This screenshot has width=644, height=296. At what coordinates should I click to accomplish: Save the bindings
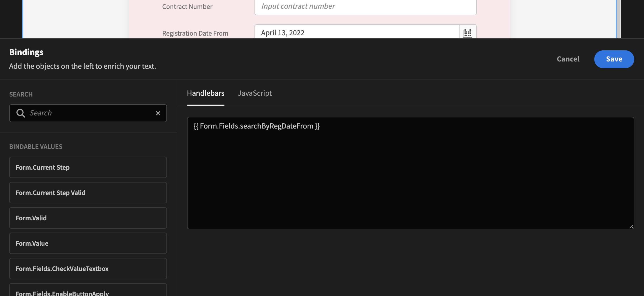[x=614, y=59]
